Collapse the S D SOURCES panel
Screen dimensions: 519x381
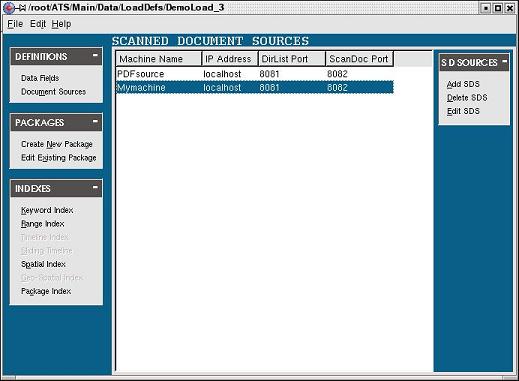(x=504, y=61)
